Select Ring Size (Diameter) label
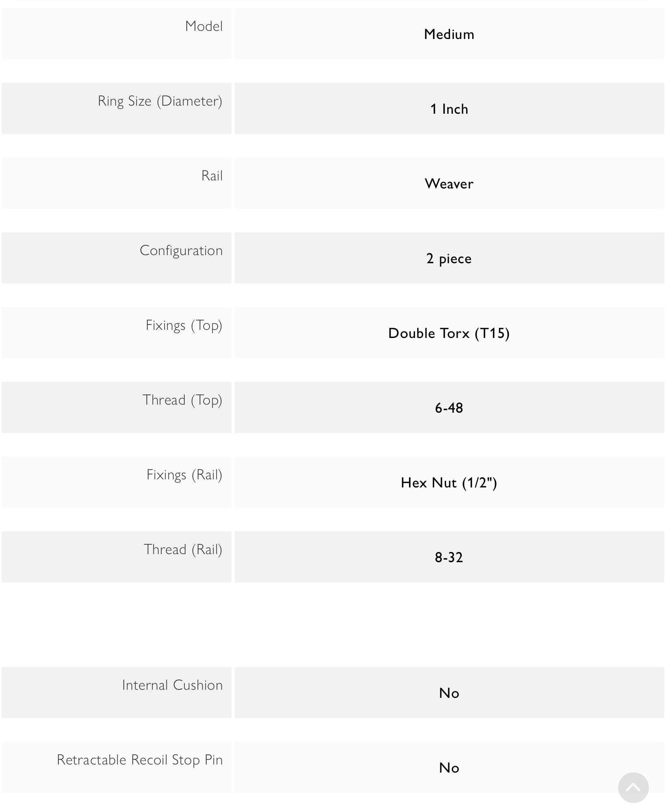666x812 pixels. coord(160,101)
